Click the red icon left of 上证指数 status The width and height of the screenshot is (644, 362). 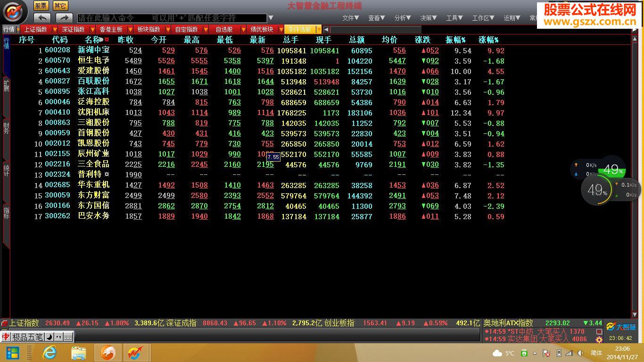[4, 323]
